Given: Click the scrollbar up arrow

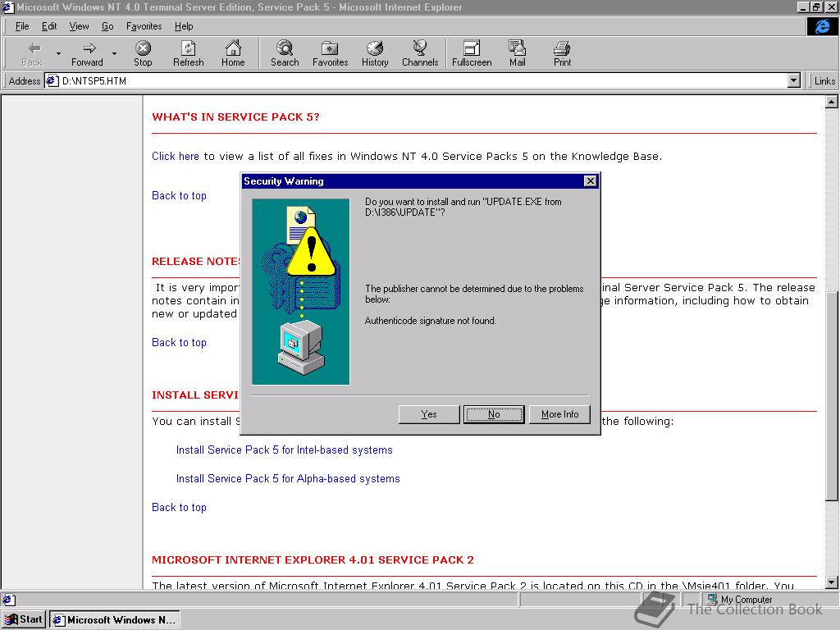Looking at the screenshot, I should [x=832, y=102].
